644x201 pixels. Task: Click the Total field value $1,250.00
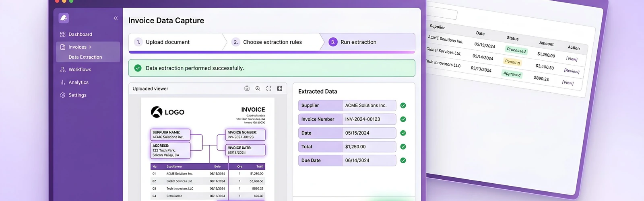pos(369,147)
